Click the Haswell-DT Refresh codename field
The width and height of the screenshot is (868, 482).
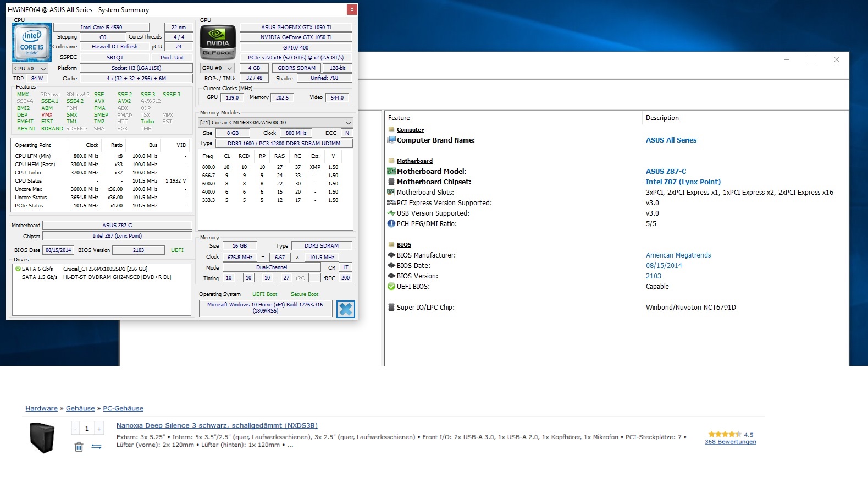[115, 47]
